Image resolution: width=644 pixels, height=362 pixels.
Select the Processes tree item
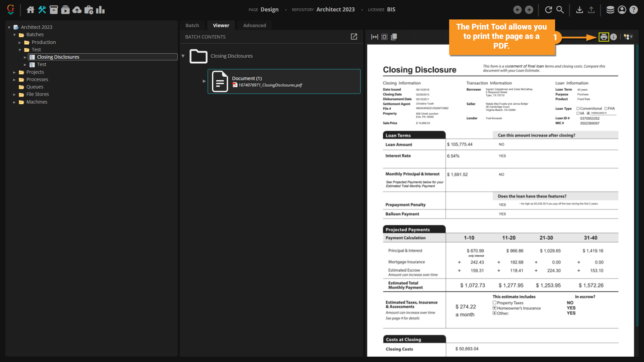tap(37, 79)
